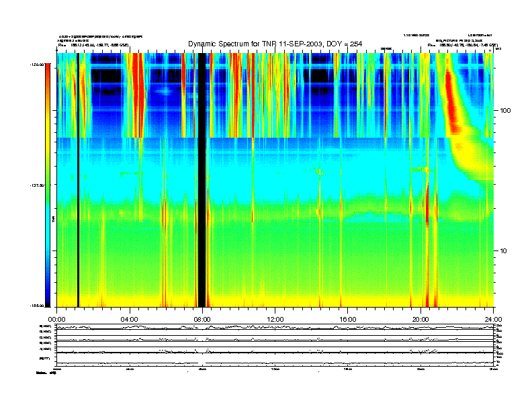This screenshot has height=411, width=532.
Task: Click the green middle of the color scale bar
Action: point(48,185)
